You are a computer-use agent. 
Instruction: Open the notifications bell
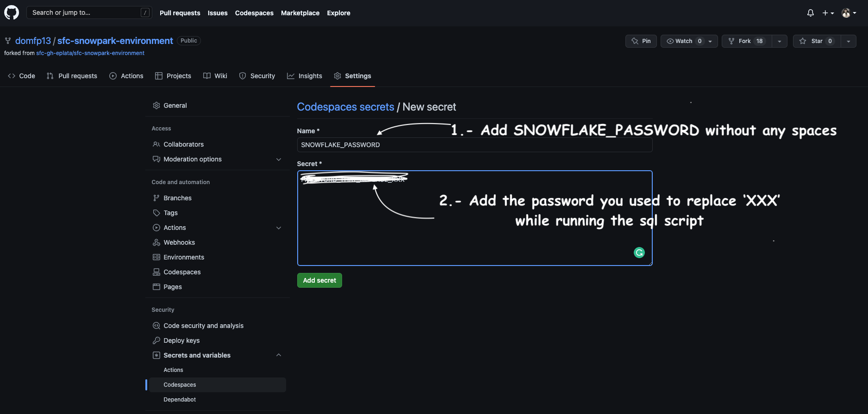click(810, 13)
